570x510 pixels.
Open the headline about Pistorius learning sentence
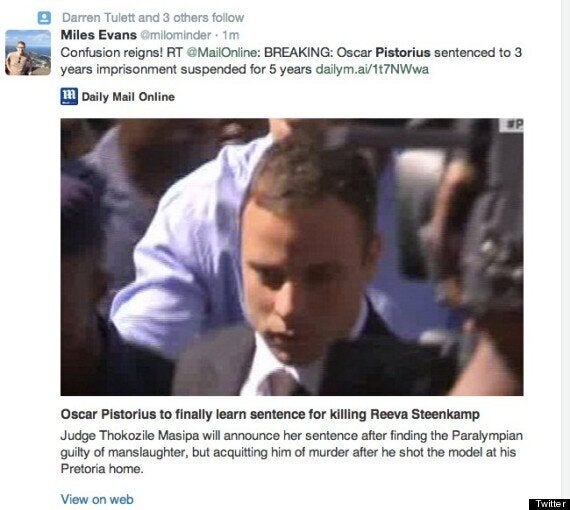pyautogui.click(x=270, y=414)
